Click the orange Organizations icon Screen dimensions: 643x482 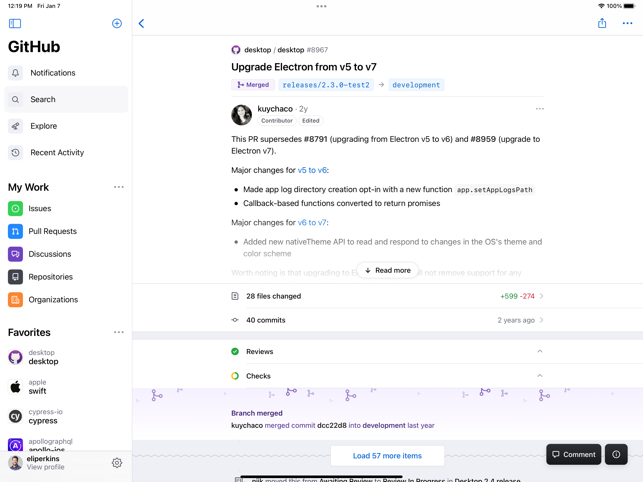coord(15,300)
